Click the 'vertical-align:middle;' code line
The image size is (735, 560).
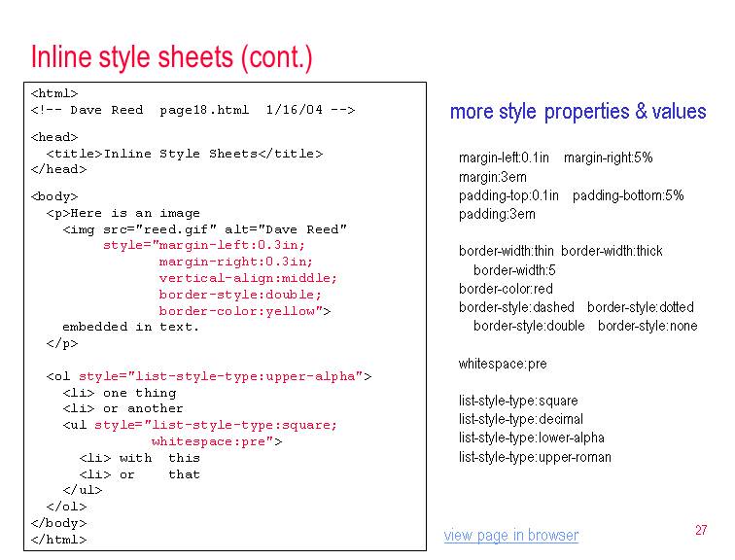pyautogui.click(x=248, y=278)
